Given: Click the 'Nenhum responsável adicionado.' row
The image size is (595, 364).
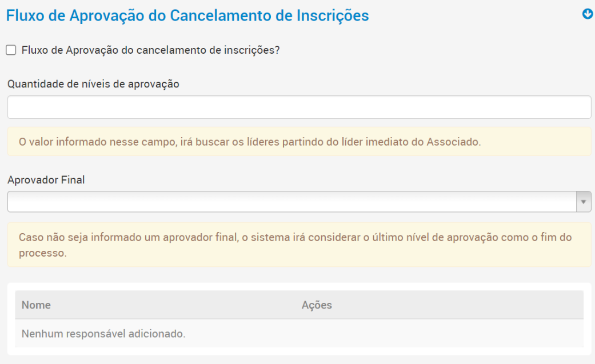Looking at the screenshot, I should point(103,333).
